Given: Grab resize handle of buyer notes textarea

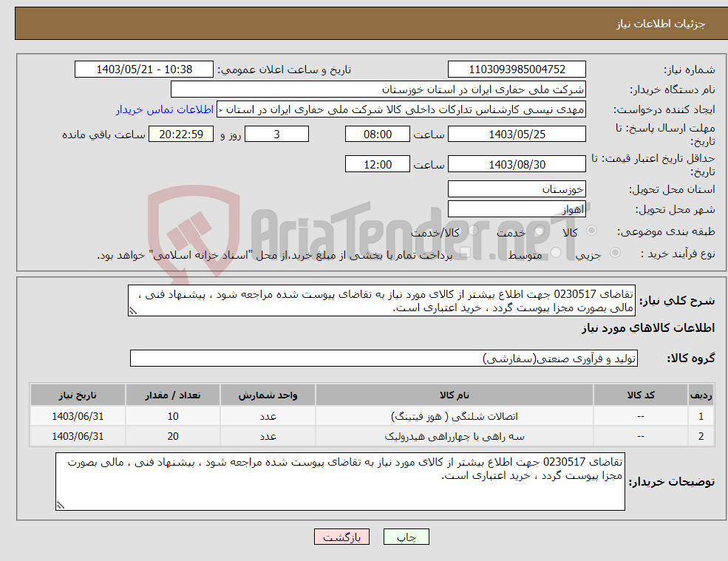Looking at the screenshot, I should 61,506.
